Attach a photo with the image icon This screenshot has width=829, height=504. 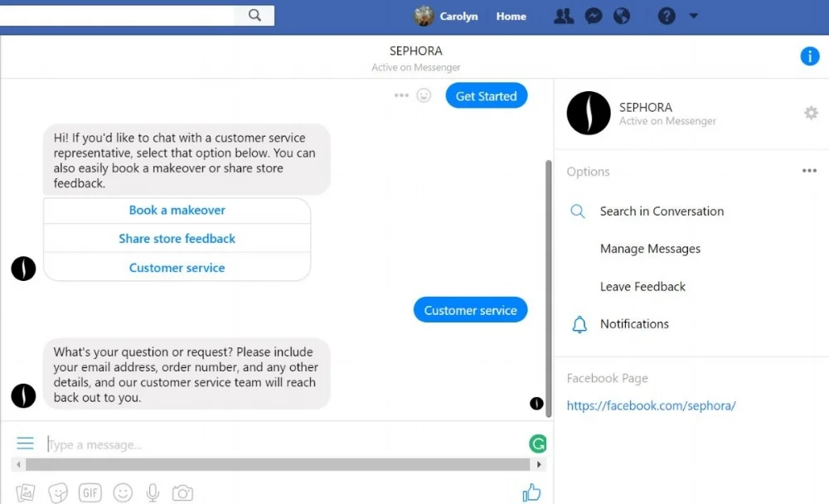tap(26, 493)
